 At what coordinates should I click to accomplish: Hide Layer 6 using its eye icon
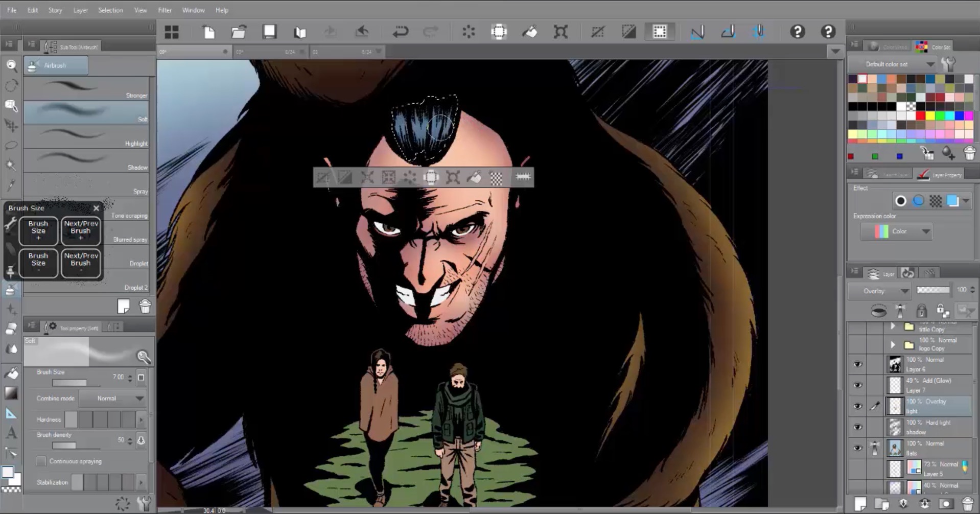[x=857, y=364]
